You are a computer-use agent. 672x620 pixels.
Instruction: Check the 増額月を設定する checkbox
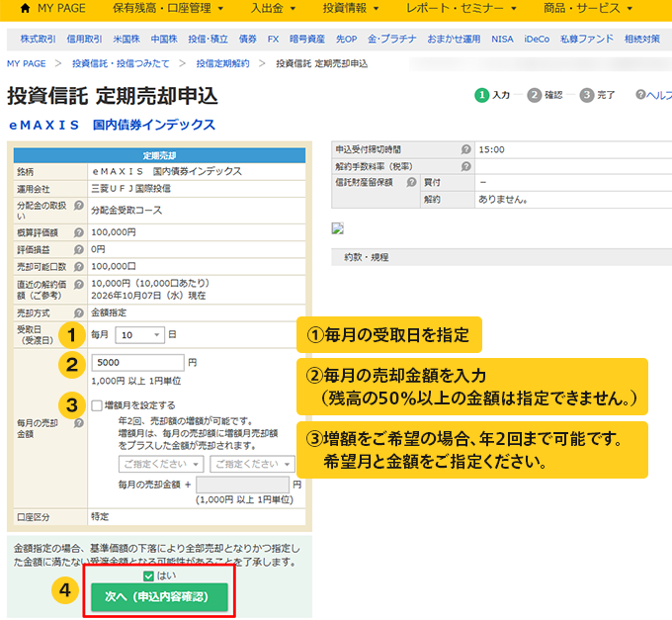tap(97, 405)
